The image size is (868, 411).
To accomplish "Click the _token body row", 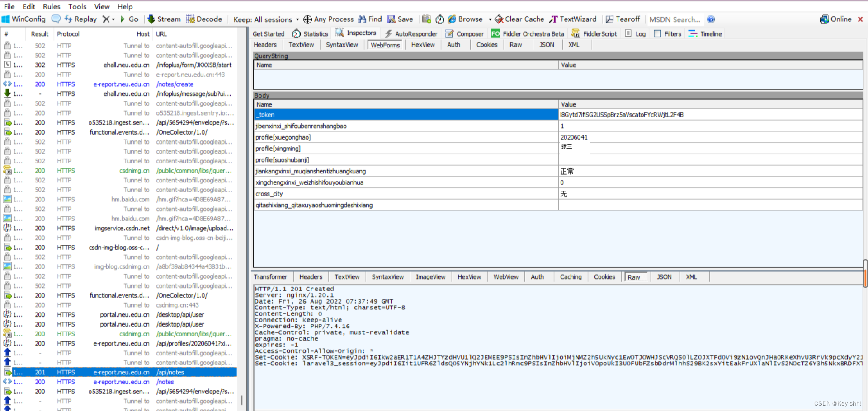I will pyautogui.click(x=558, y=115).
